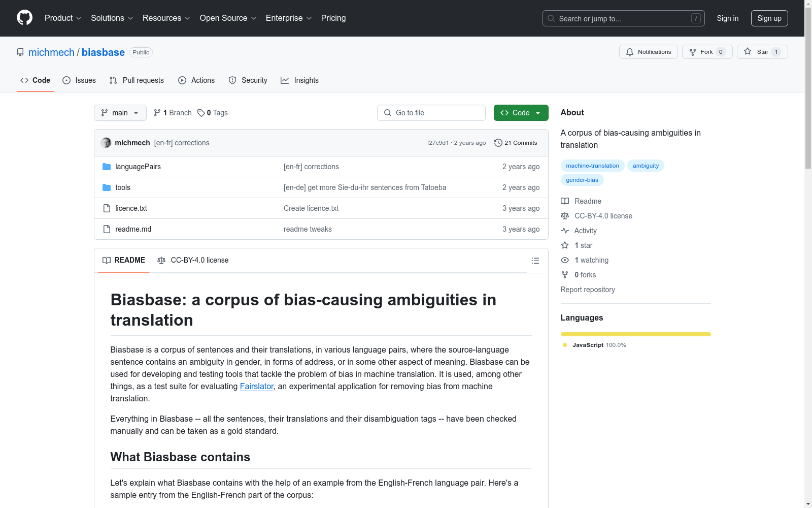812x508 pixels.
Task: Open the Pricing page
Action: 333,18
